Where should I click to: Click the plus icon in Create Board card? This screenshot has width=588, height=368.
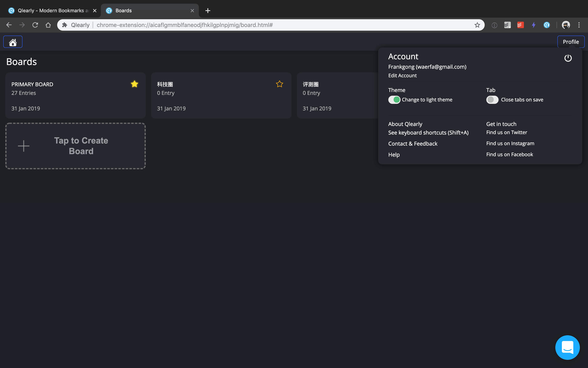point(23,146)
